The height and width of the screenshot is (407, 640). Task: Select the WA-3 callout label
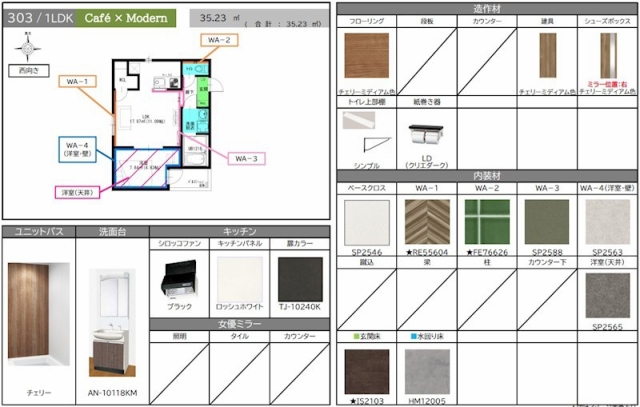(248, 159)
